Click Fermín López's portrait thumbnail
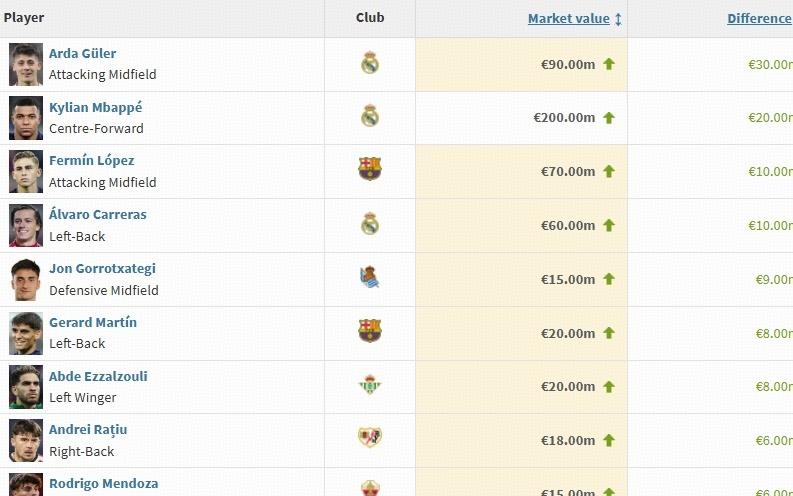Screen dimensions: 793x496 pyautogui.click(x=26, y=171)
